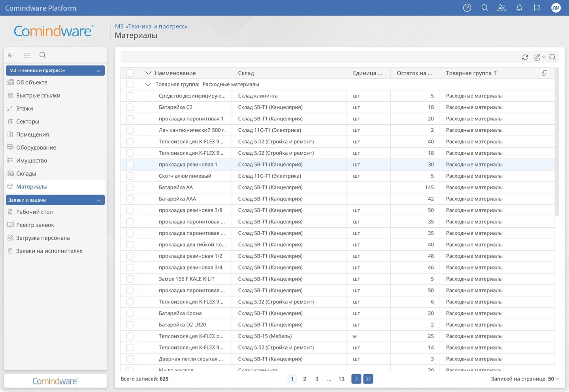The height and width of the screenshot is (392, 569).
Task: Collapse the Заявки и задачи section
Action: click(x=98, y=201)
